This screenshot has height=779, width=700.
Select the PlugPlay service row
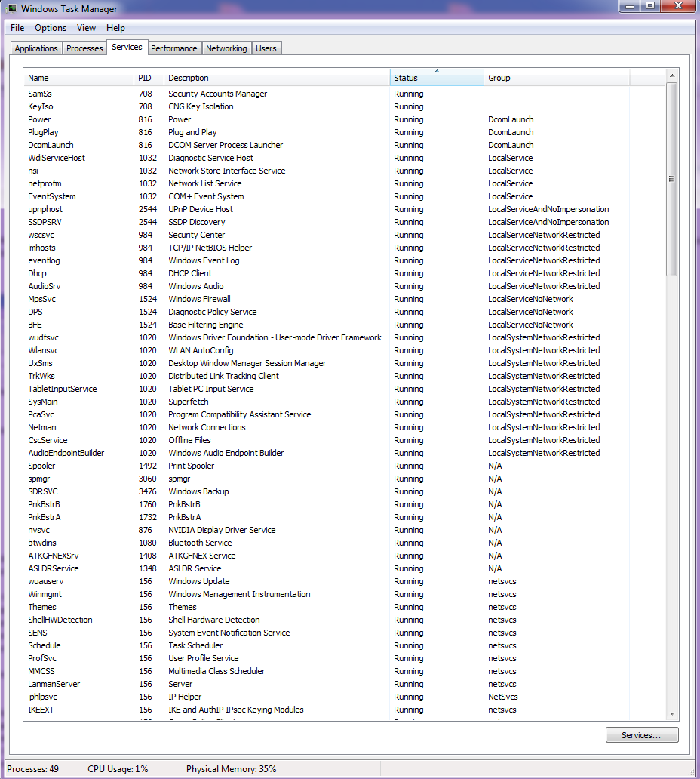(344, 132)
